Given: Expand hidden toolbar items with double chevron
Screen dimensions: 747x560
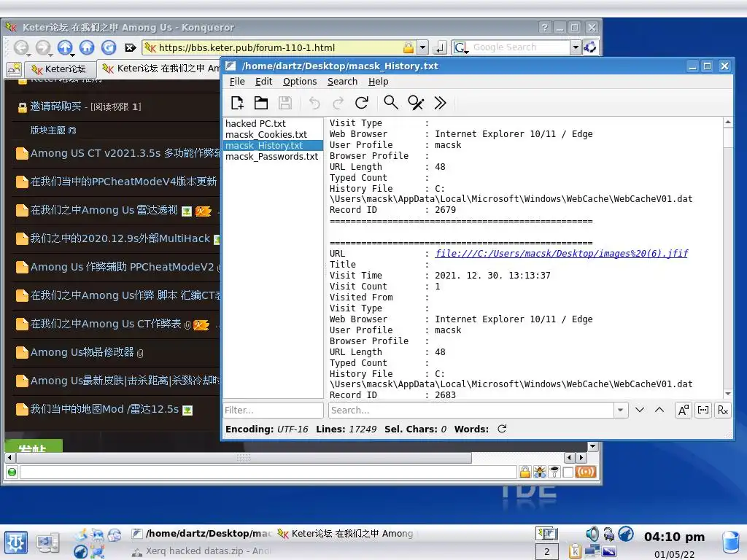Looking at the screenshot, I should pyautogui.click(x=440, y=103).
